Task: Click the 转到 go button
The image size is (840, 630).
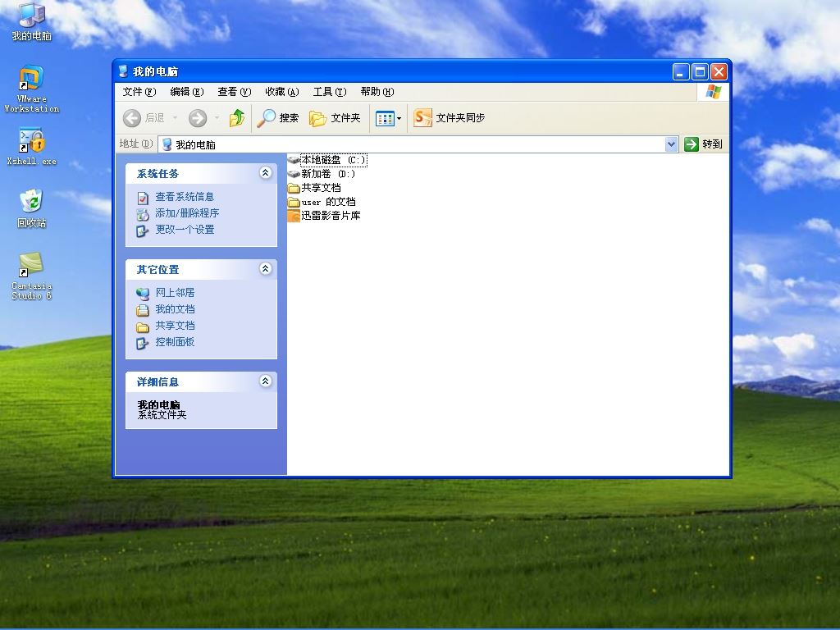Action: [704, 144]
